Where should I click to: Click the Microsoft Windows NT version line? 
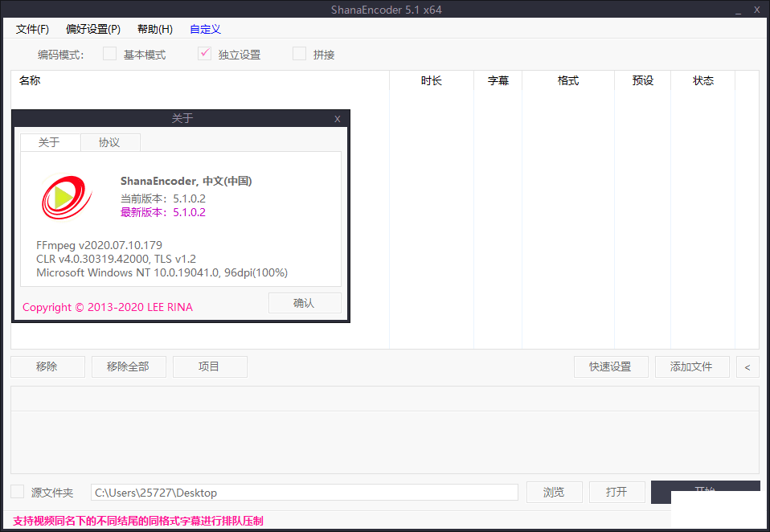click(x=162, y=272)
